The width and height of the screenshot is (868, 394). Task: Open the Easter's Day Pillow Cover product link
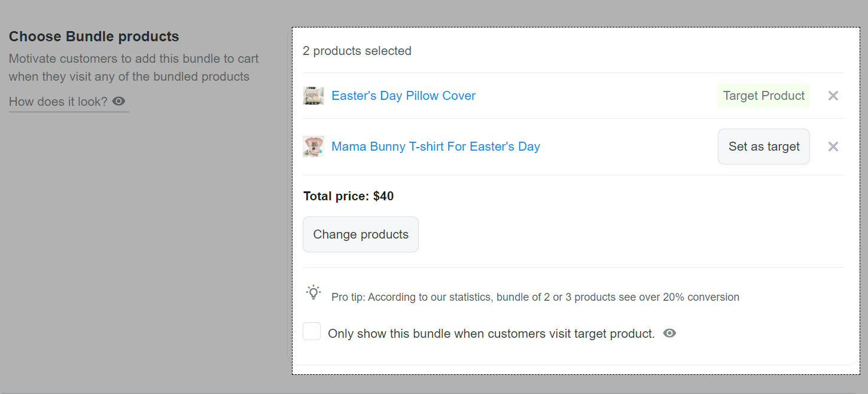[x=403, y=96]
